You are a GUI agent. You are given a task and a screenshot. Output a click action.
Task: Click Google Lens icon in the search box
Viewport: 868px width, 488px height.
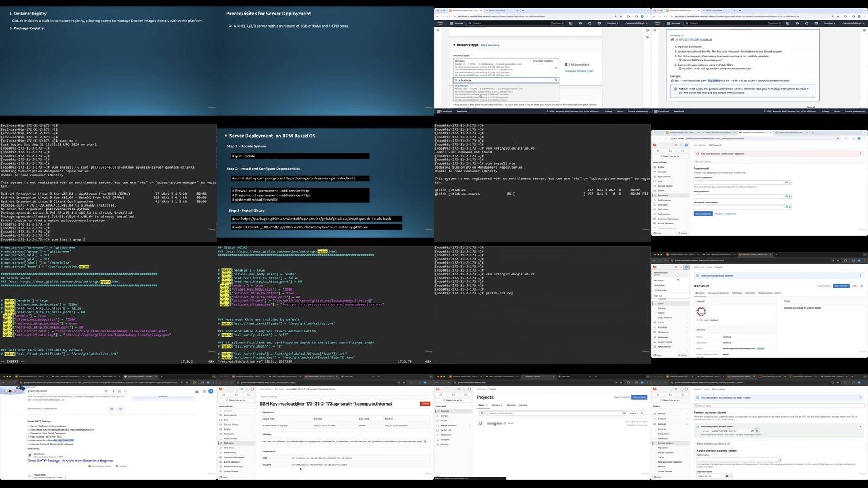(119, 391)
